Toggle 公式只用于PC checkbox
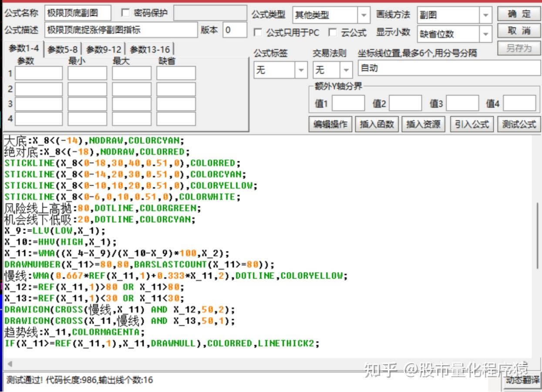Screen dimensions: 542x392 [258, 33]
